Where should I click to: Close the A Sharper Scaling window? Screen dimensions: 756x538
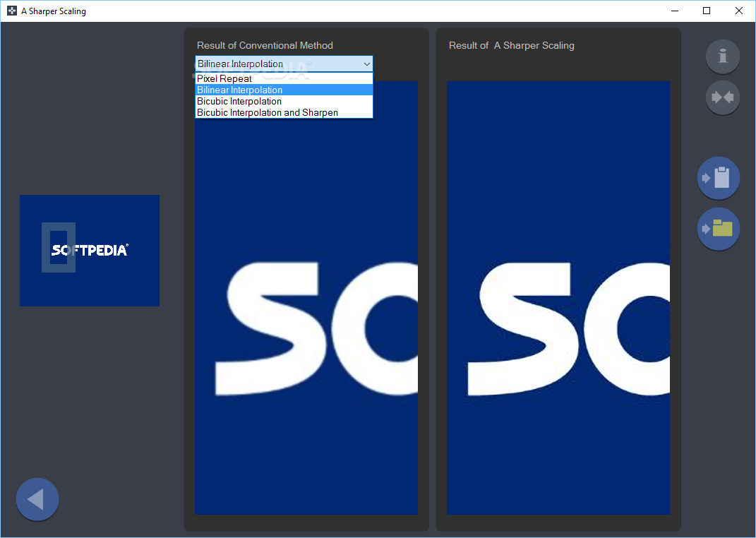[738, 11]
